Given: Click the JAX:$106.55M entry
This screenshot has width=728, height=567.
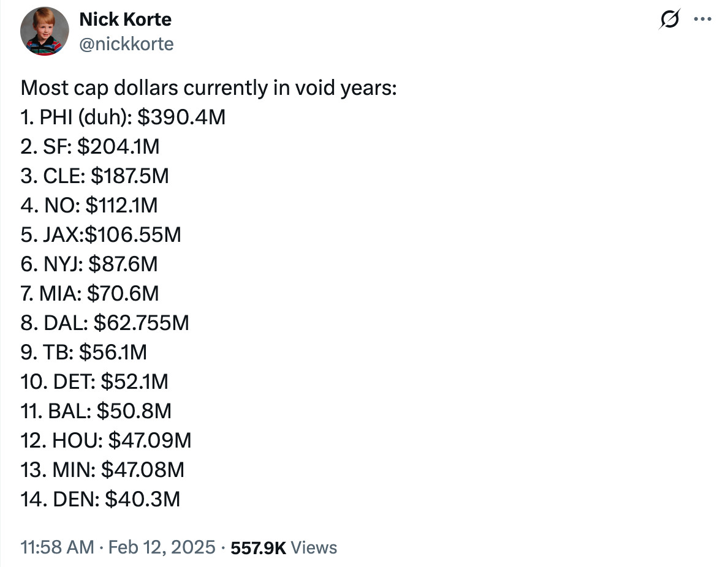Looking at the screenshot, I should tap(100, 235).
